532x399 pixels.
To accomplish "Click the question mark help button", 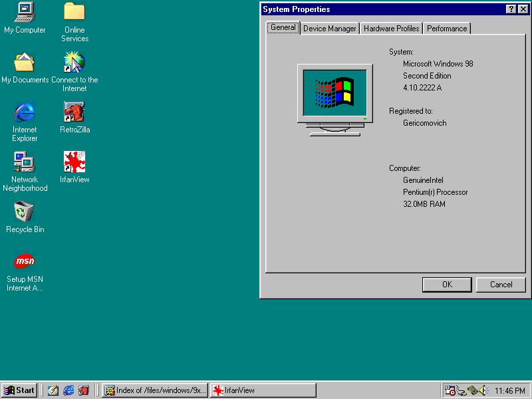I will 511,9.
